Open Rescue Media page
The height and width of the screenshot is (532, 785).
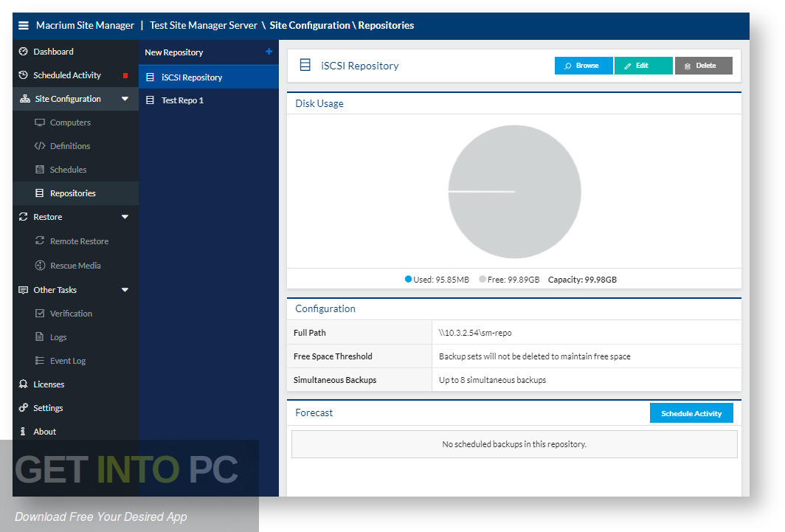coord(75,266)
